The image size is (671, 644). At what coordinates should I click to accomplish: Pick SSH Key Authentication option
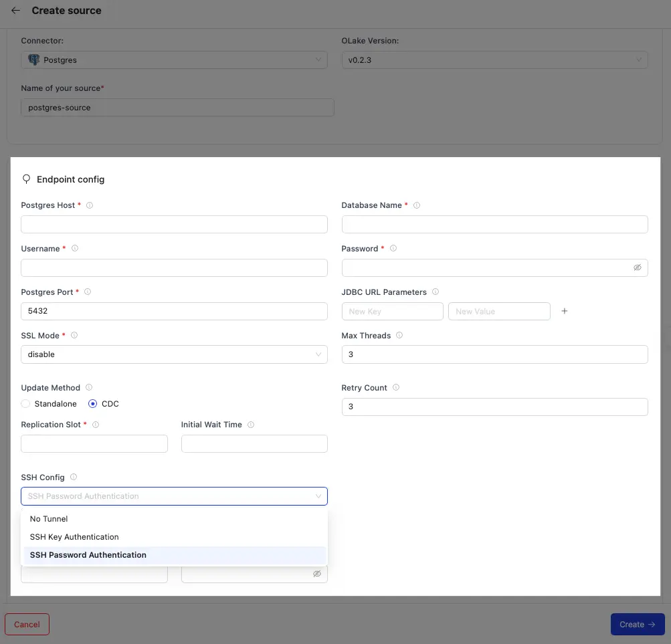coord(74,537)
